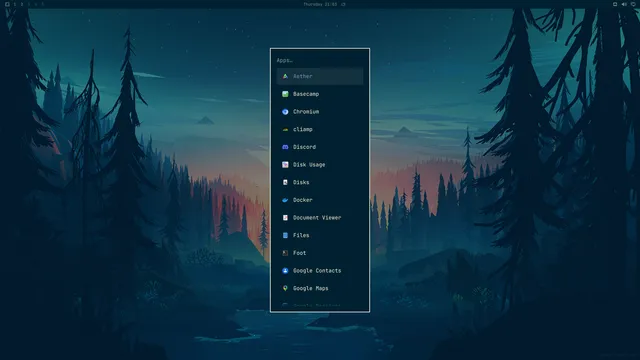Open cliamp from the launcher icon
The image size is (640, 360).
click(285, 129)
